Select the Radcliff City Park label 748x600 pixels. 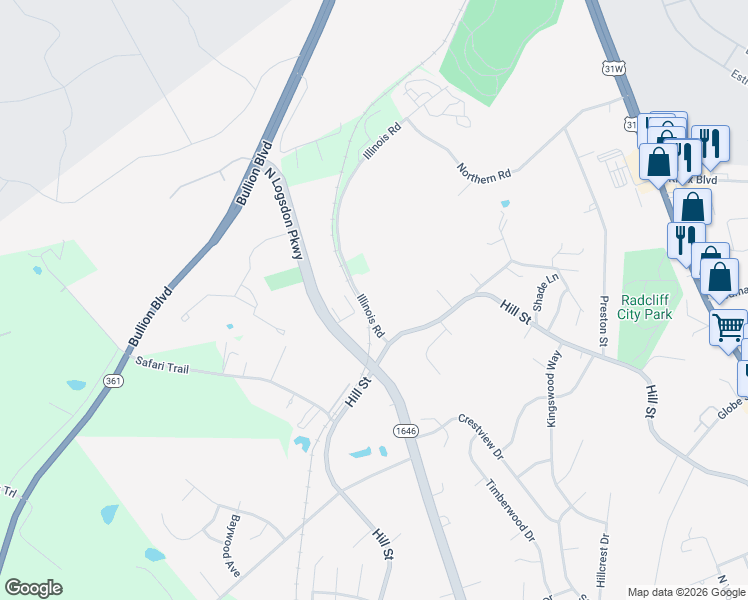tap(644, 307)
